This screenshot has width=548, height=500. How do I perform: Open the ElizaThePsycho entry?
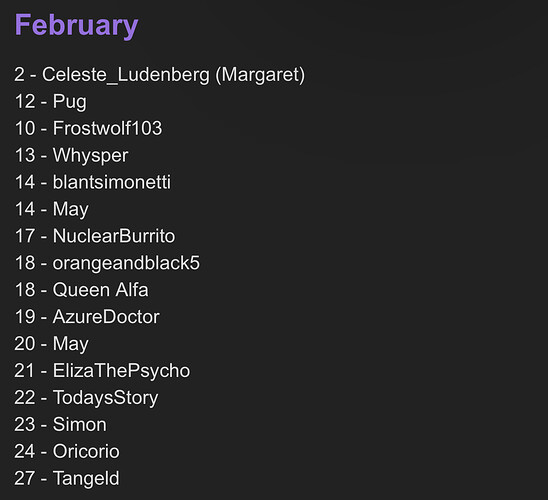[x=102, y=371]
